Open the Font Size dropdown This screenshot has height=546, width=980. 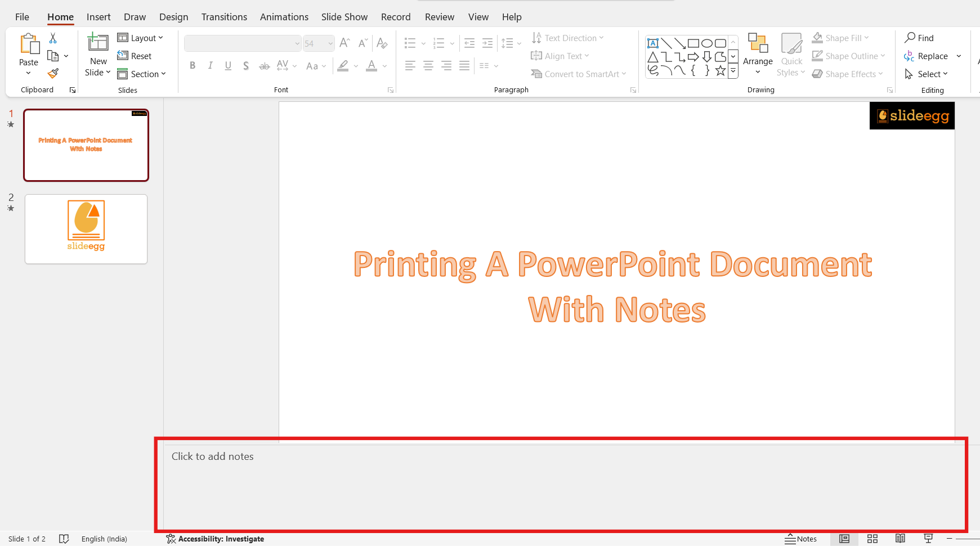329,43
